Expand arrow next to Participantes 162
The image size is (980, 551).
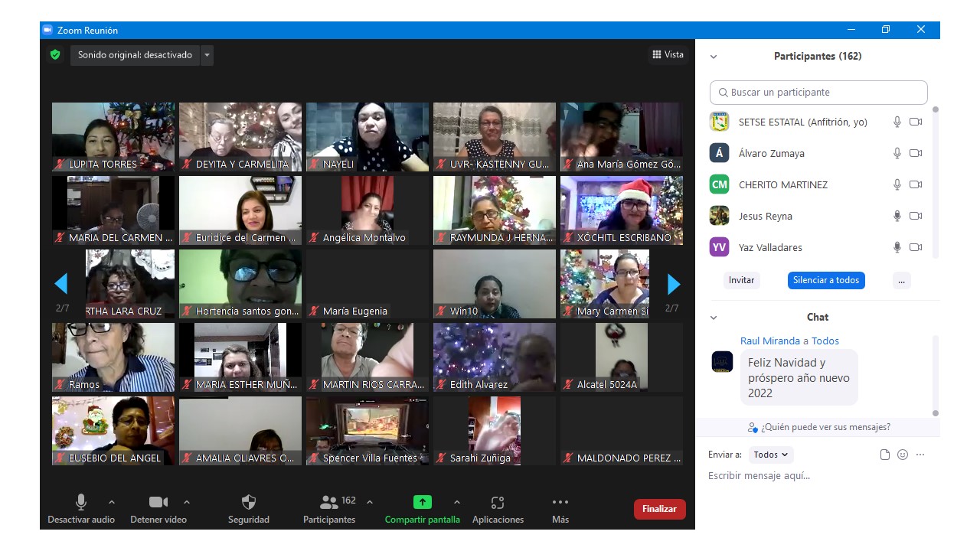pos(370,502)
